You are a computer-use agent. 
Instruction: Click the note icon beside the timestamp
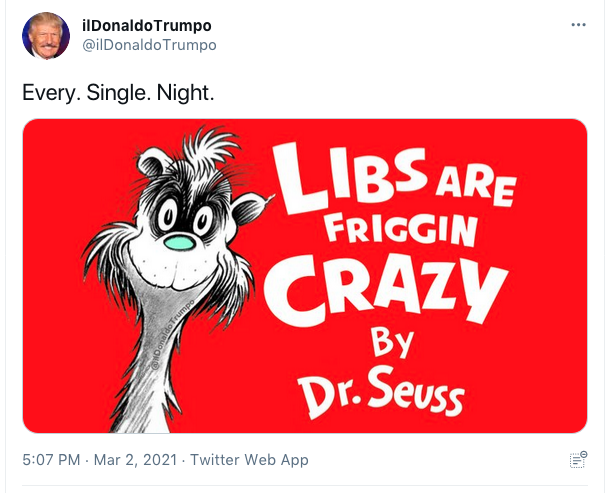click(x=577, y=460)
